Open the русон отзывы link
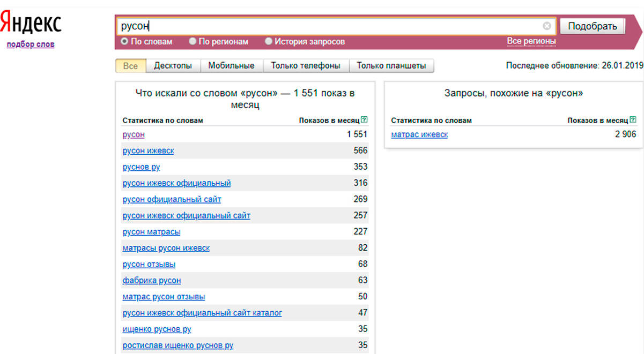Screen dimensions: 644x354 click(x=149, y=265)
